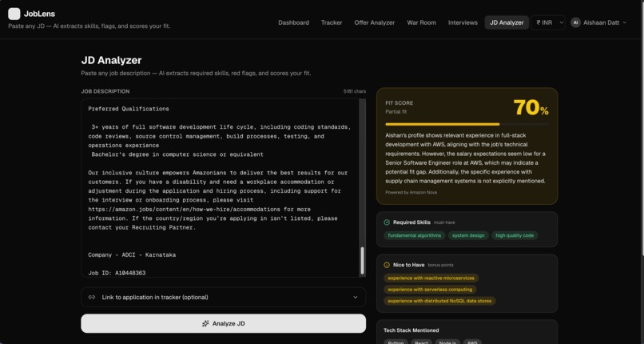Screen dimensions: 644x344
Task: Click the 5181 chars counter
Action: (355, 91)
